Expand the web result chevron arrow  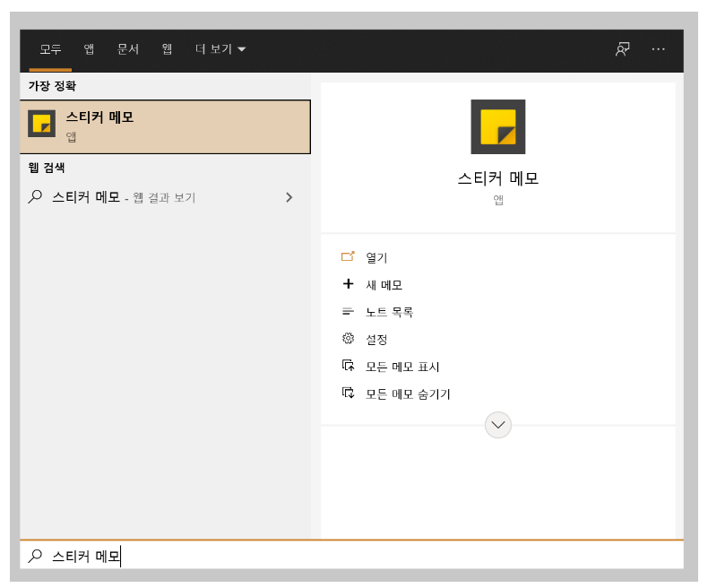coord(289,197)
